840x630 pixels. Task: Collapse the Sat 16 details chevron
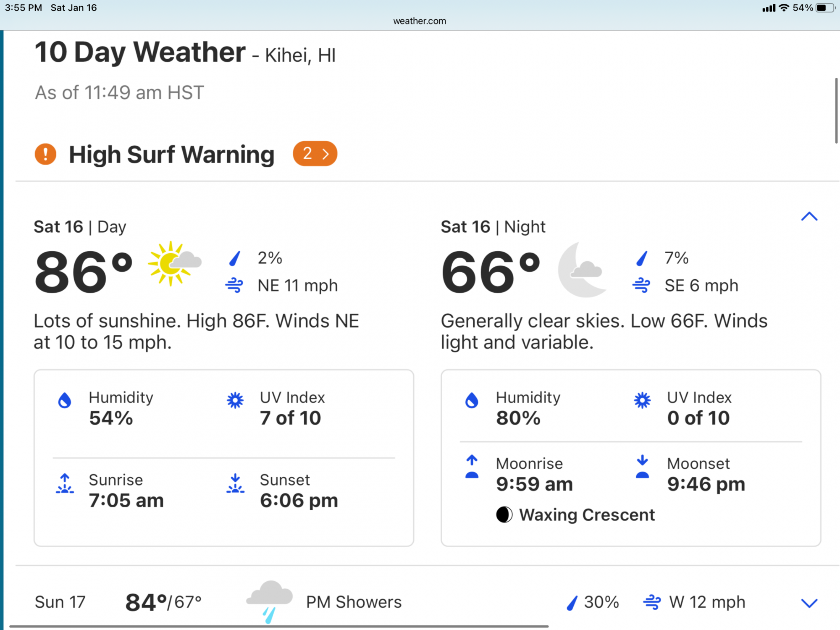[809, 216]
